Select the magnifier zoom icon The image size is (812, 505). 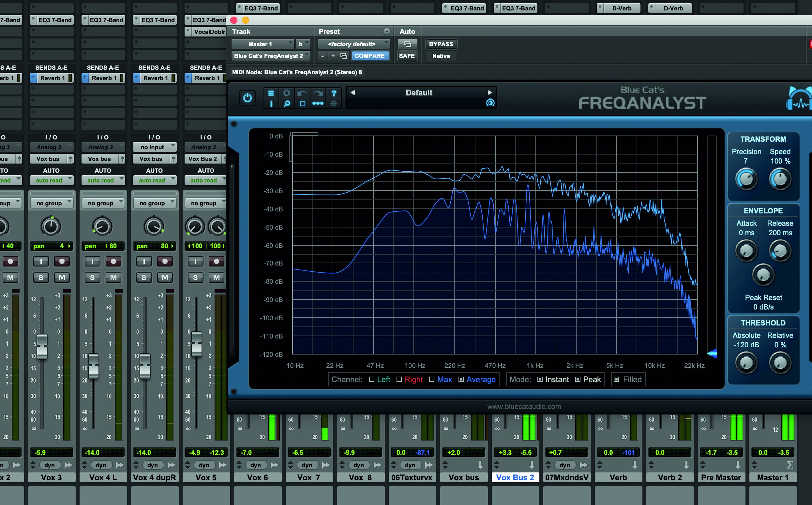[x=287, y=104]
